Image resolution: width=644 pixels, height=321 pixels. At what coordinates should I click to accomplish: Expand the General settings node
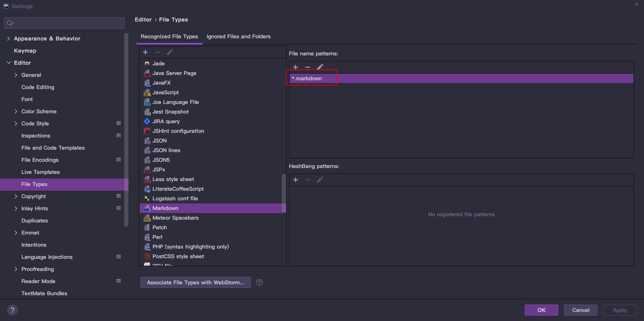point(16,75)
